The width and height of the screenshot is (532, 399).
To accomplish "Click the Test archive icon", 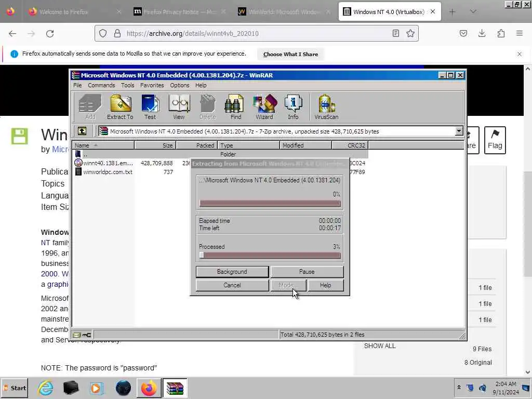I will [150, 107].
